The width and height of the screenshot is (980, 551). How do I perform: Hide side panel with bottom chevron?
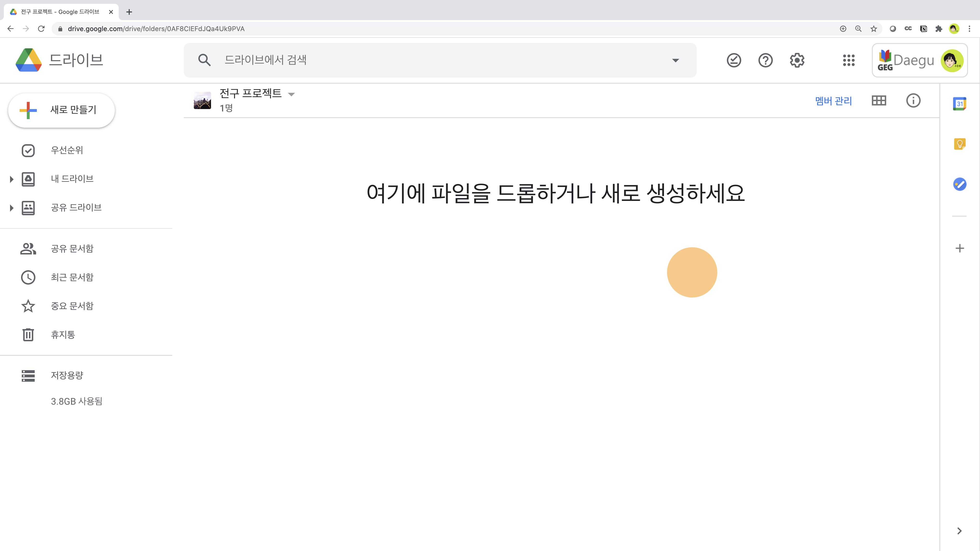(x=959, y=531)
